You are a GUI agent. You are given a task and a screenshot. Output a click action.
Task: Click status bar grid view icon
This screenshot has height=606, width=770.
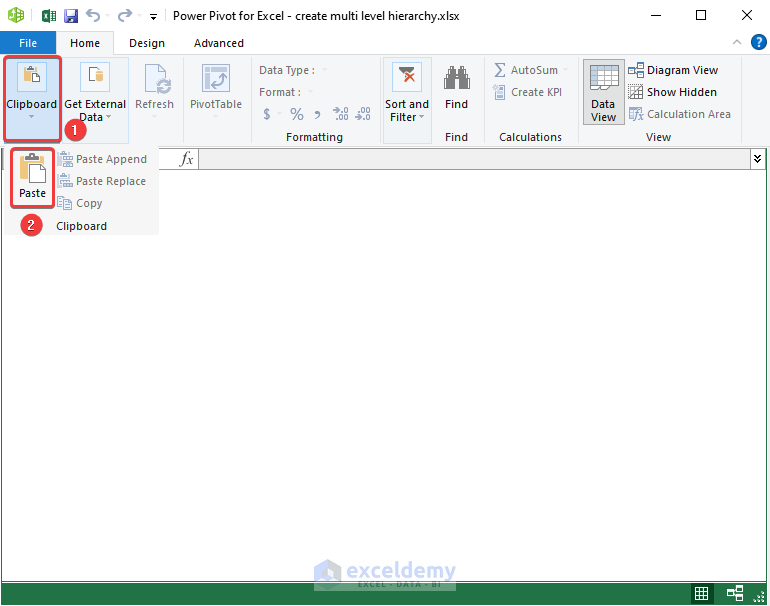701,593
